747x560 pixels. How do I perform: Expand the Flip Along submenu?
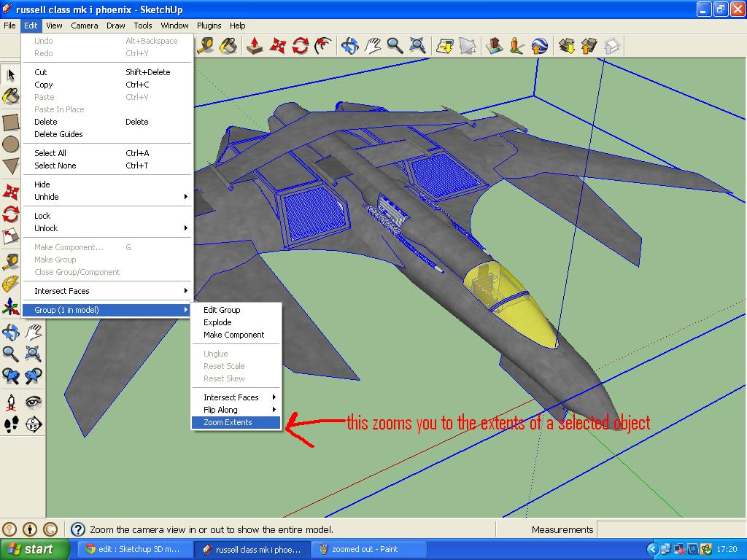(236, 410)
